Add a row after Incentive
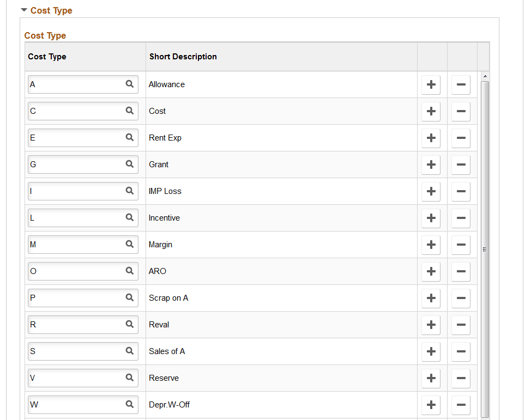This screenshot has width=531, height=420. tap(431, 218)
